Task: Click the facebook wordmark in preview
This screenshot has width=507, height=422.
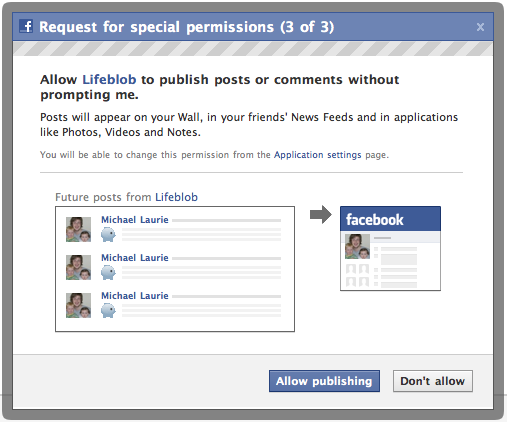Action: pyautogui.click(x=375, y=220)
